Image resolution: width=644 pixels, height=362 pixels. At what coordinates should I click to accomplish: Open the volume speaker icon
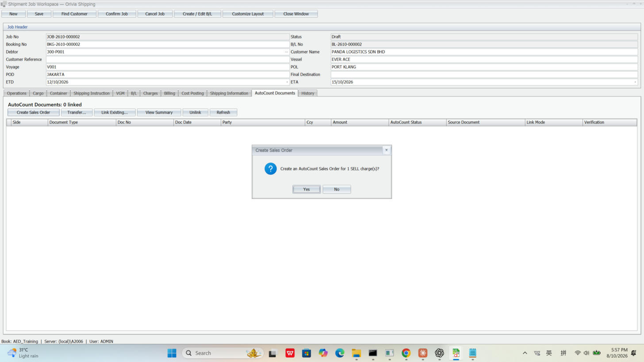coord(586,353)
